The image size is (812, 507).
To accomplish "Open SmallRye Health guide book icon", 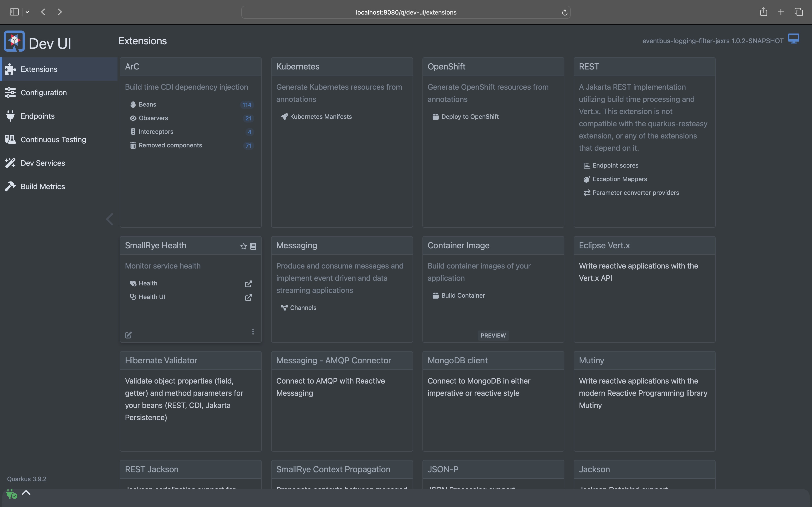I will tap(253, 246).
